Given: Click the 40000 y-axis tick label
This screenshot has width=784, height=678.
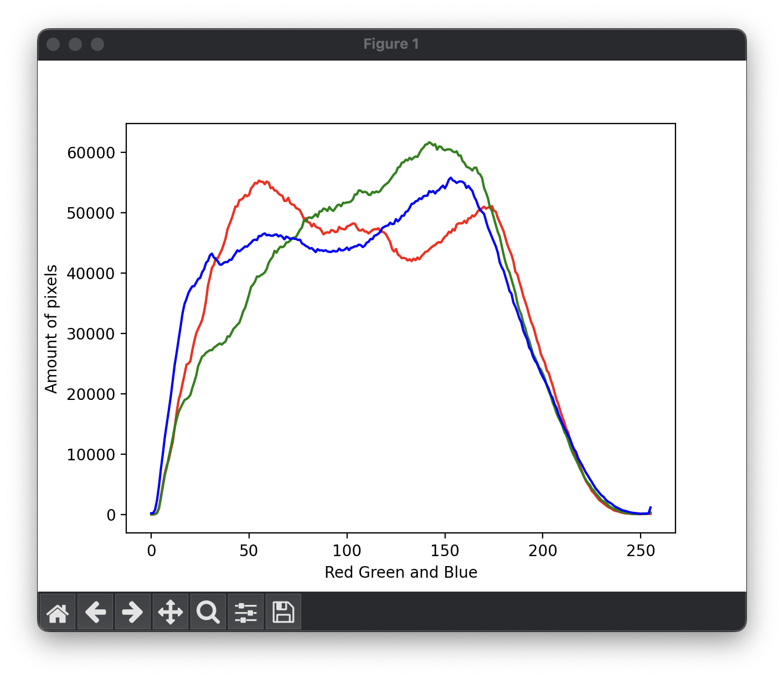Looking at the screenshot, I should click(91, 274).
